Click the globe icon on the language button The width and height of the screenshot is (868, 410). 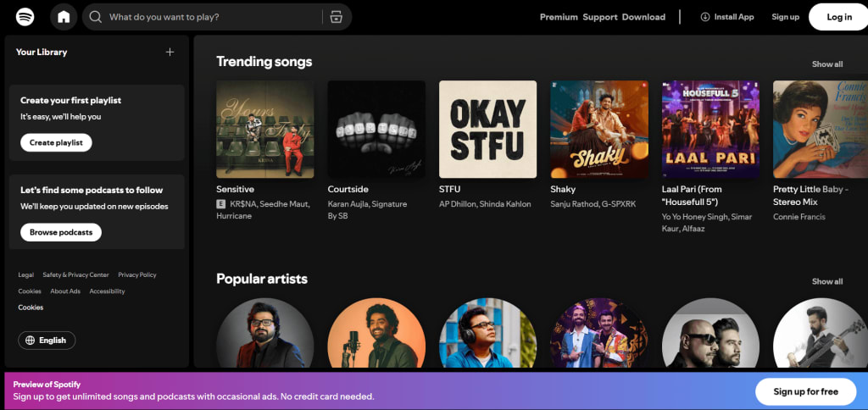(30, 341)
